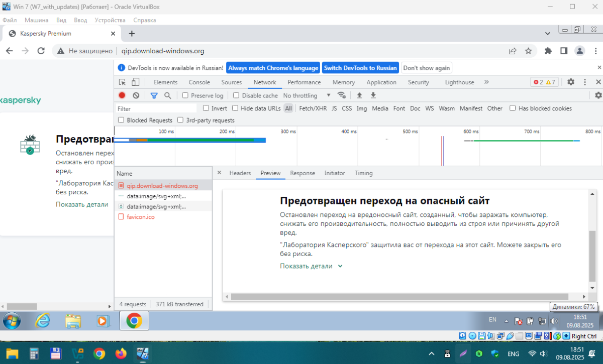Open the Response tab
The image size is (603, 364).
(x=303, y=173)
